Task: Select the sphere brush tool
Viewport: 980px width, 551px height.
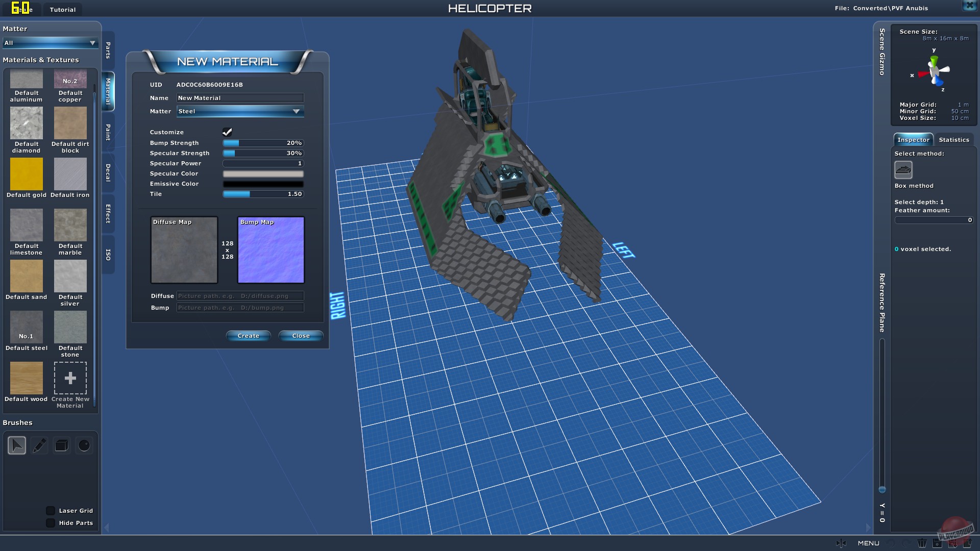Action: 84,445
